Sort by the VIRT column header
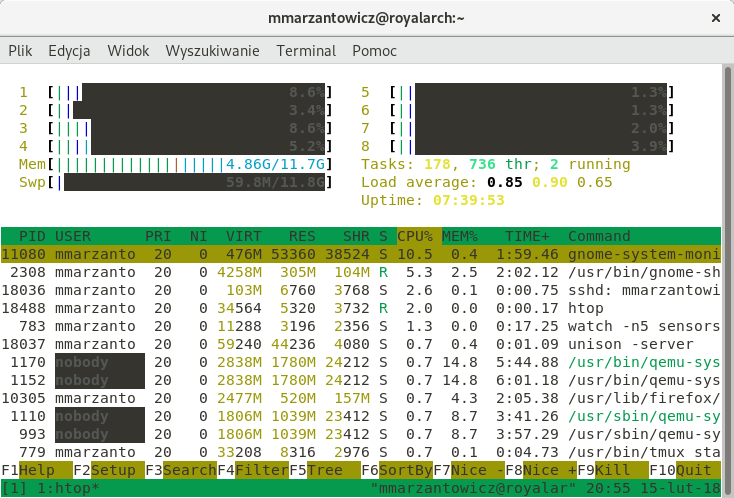Image resolution: width=734 pixels, height=498 pixels. tap(243, 236)
